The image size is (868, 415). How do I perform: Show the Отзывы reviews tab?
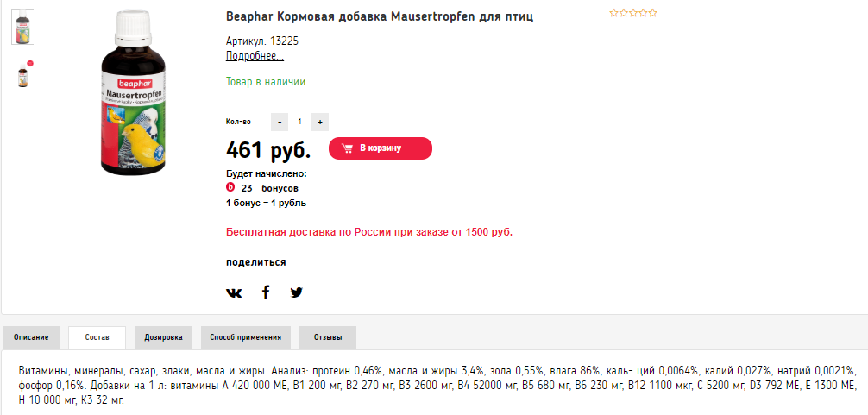(x=328, y=336)
